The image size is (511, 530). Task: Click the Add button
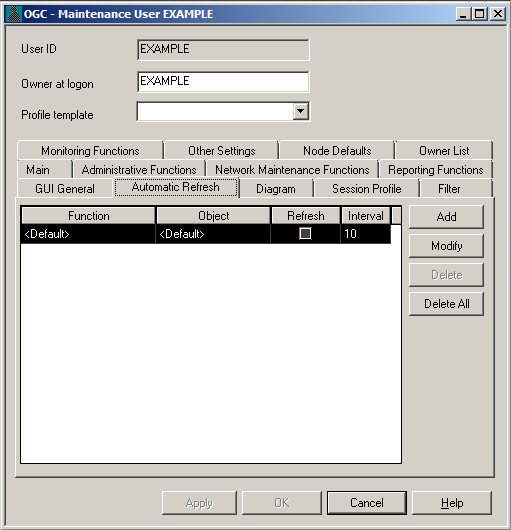point(446,217)
